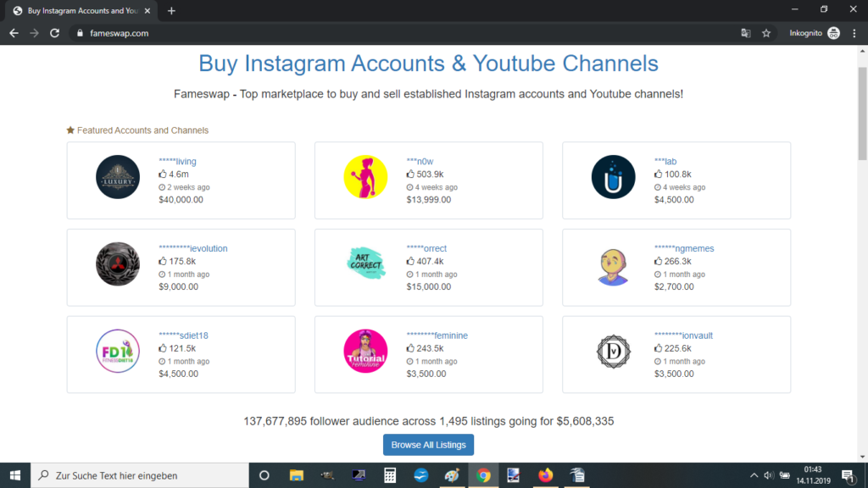The height and width of the screenshot is (488, 868).
Task: Open the pink Tutorial feminine avatar
Action: pyautogui.click(x=365, y=351)
